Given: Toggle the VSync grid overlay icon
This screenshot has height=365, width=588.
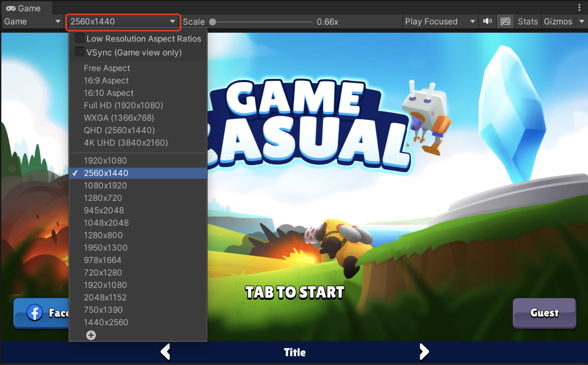Looking at the screenshot, I should coord(506,21).
